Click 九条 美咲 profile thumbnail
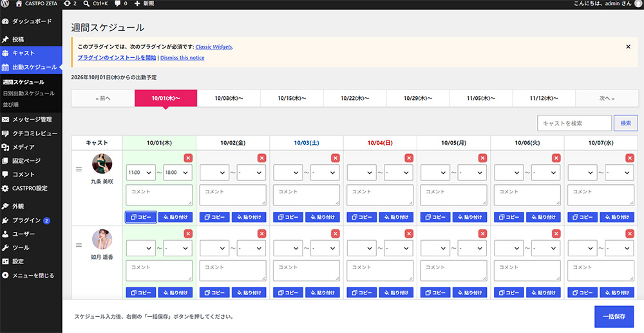 (102, 164)
